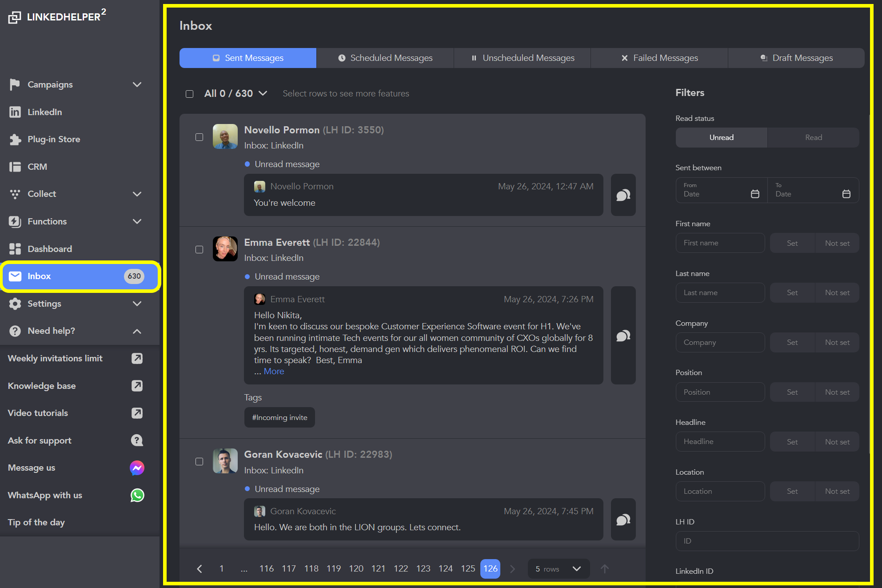Image resolution: width=882 pixels, height=588 pixels.
Task: Select the checkbox for Goran Kovacevic
Action: [199, 462]
